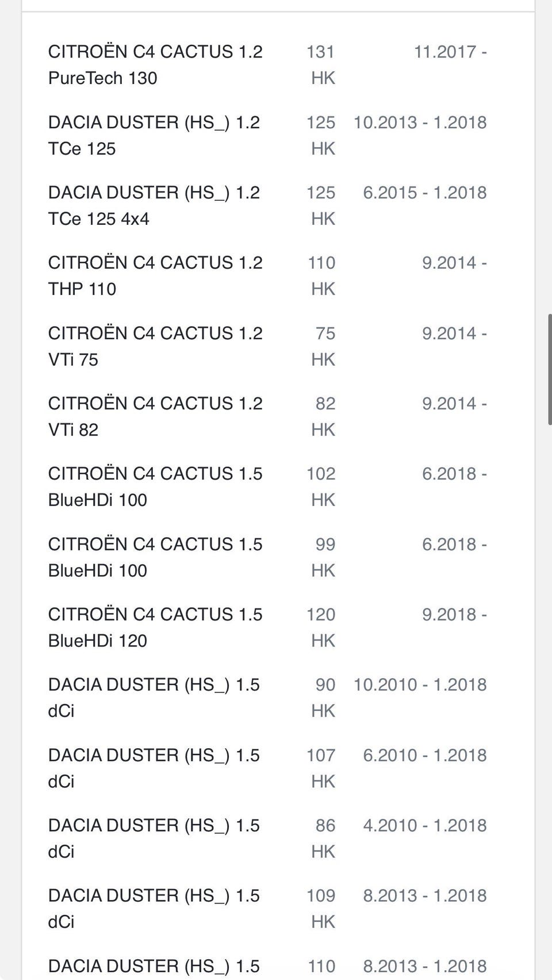552x980 pixels.
Task: Click the 131 HK power value
Action: click(321, 64)
